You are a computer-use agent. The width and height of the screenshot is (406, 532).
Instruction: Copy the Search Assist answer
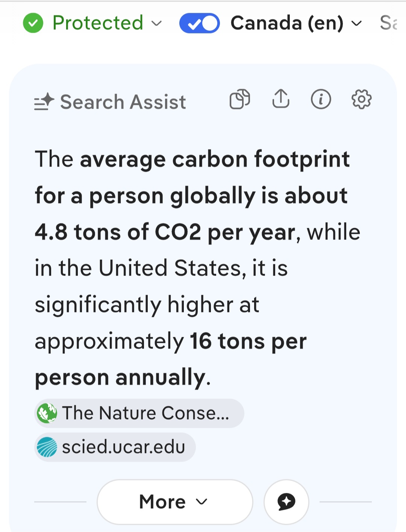tap(240, 99)
